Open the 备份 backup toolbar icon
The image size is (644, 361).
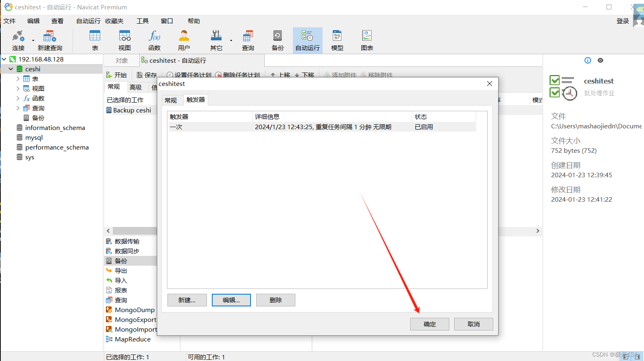pyautogui.click(x=277, y=40)
